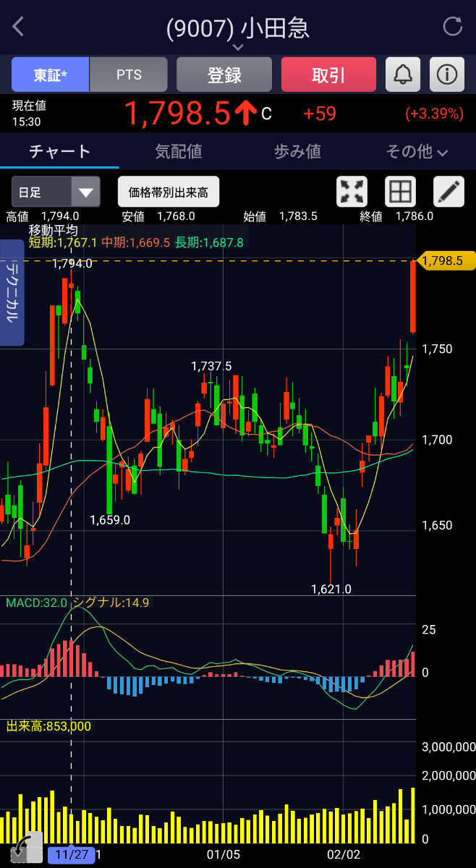Select the pencil drawing tool
Screen dimensions: 476x868
pyautogui.click(x=449, y=192)
